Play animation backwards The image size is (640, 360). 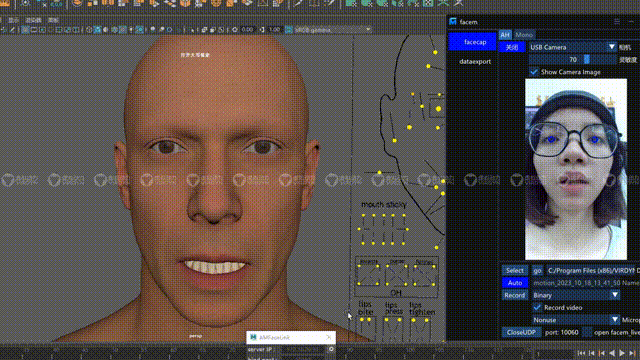612,353
